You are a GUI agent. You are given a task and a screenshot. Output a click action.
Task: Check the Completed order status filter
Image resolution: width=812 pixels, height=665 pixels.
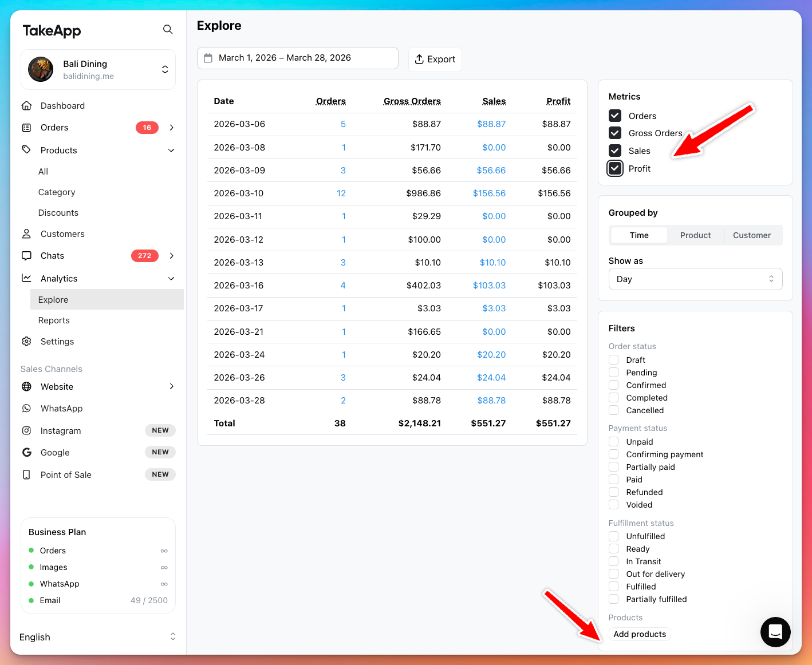coord(614,398)
